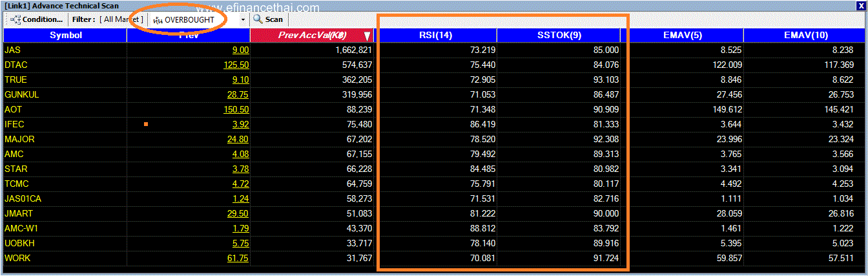Click JAS01CA previous price 1.24

(240, 199)
